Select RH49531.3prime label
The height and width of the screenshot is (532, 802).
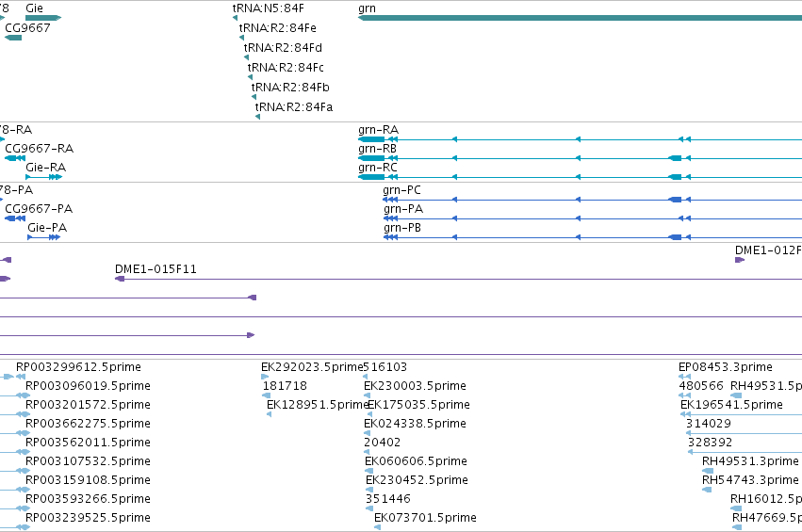[750, 461]
